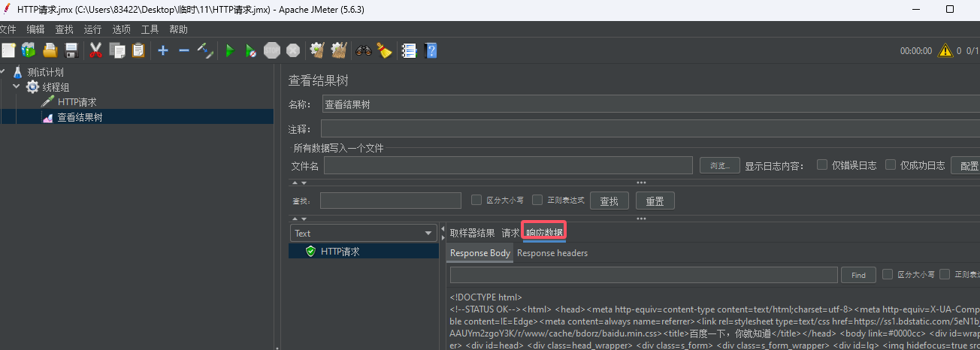Open the Text renderer dropdown
The height and width of the screenshot is (350, 980).
(x=364, y=233)
